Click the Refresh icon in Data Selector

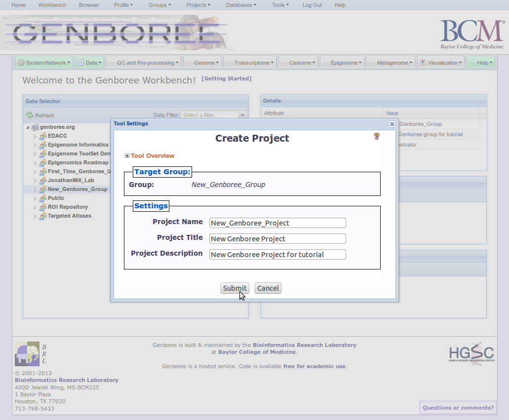click(30, 115)
